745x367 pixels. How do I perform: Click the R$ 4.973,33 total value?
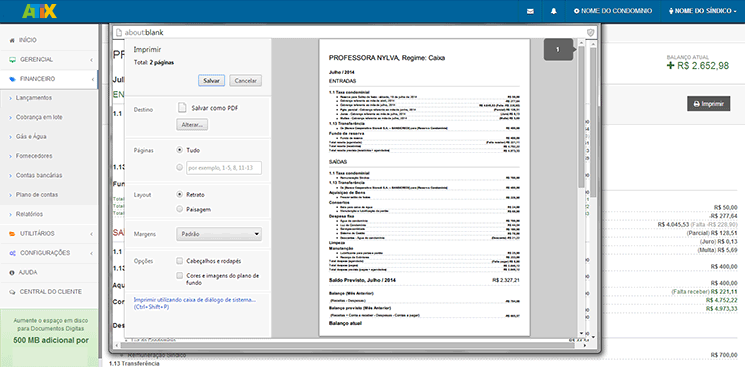pyautogui.click(x=722, y=309)
